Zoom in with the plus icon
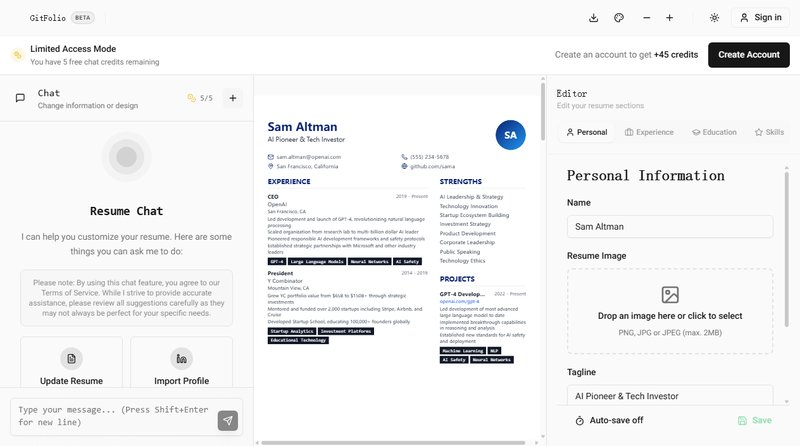Image resolution: width=800 pixels, height=446 pixels. [x=669, y=18]
